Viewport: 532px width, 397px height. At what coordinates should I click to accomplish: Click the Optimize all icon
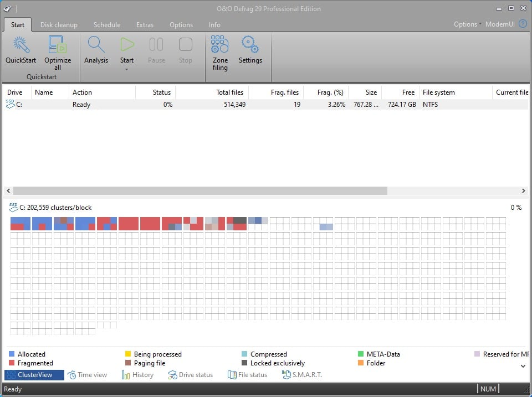tap(58, 44)
